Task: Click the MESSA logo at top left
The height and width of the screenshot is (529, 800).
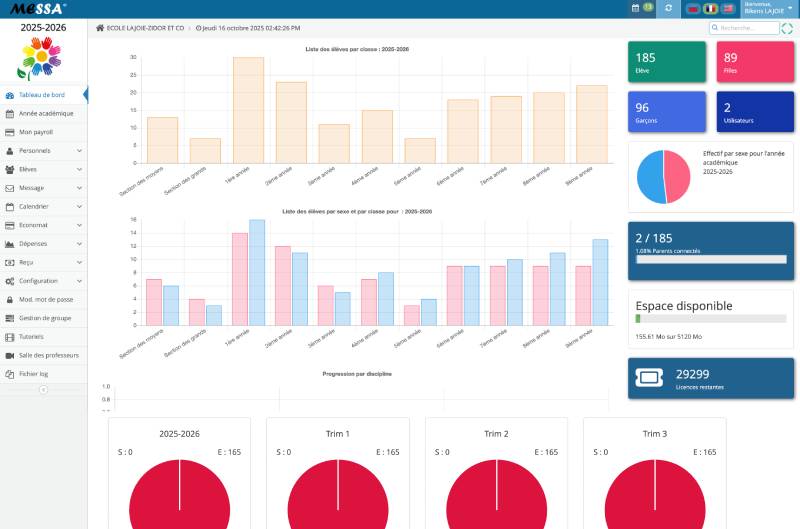Action: tap(39, 8)
